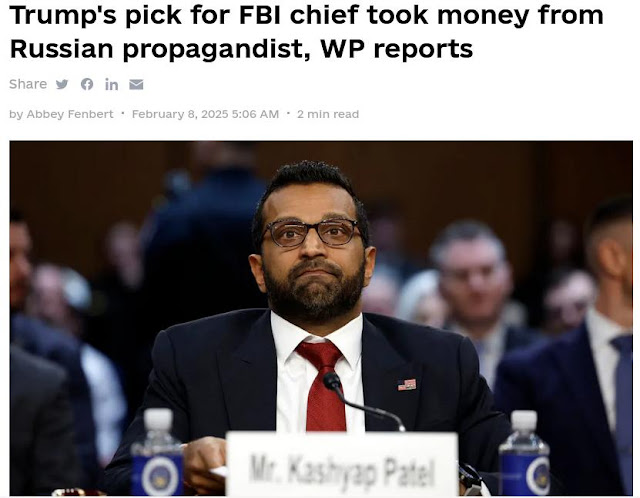This screenshot has height=498, width=640.
Task: Share the article on Twitter
Action: tap(62, 84)
